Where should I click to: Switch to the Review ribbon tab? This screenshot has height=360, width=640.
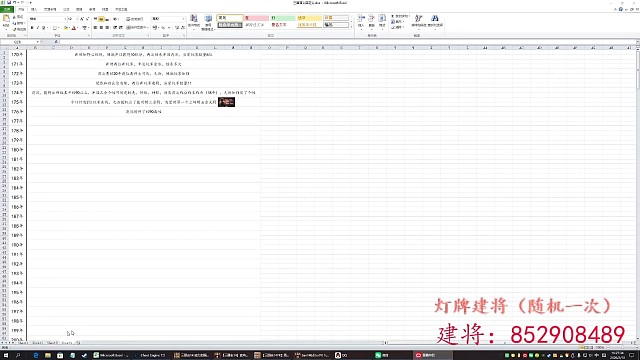coord(92,9)
